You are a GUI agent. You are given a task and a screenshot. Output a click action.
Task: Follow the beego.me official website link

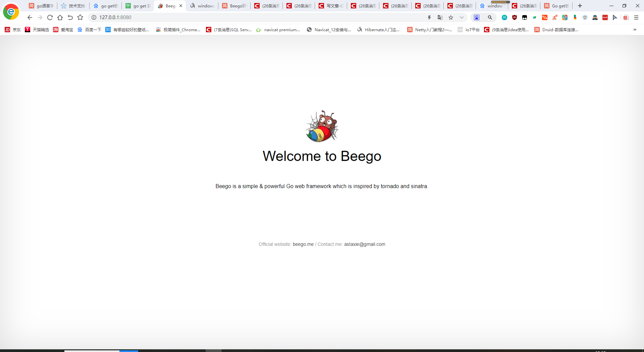tap(303, 244)
